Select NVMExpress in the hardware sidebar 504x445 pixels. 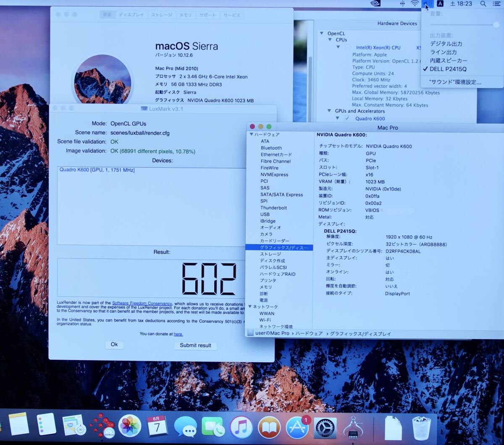(274, 174)
